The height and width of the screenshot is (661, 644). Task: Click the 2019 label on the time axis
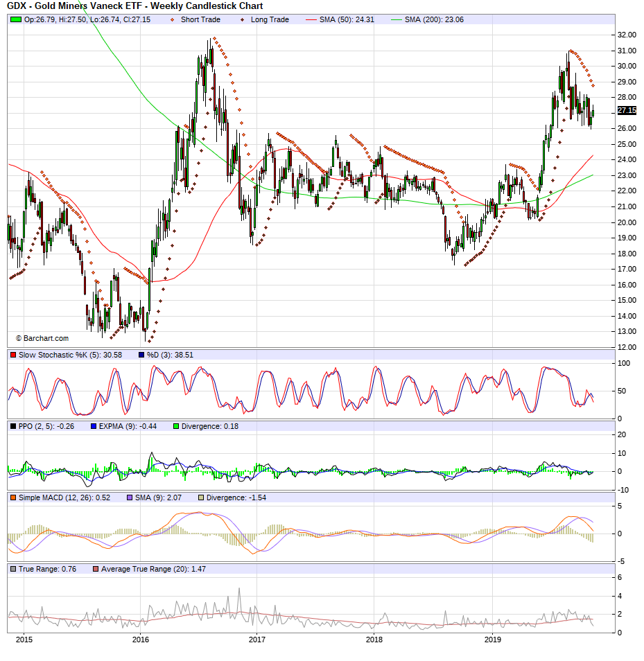pos(493,640)
